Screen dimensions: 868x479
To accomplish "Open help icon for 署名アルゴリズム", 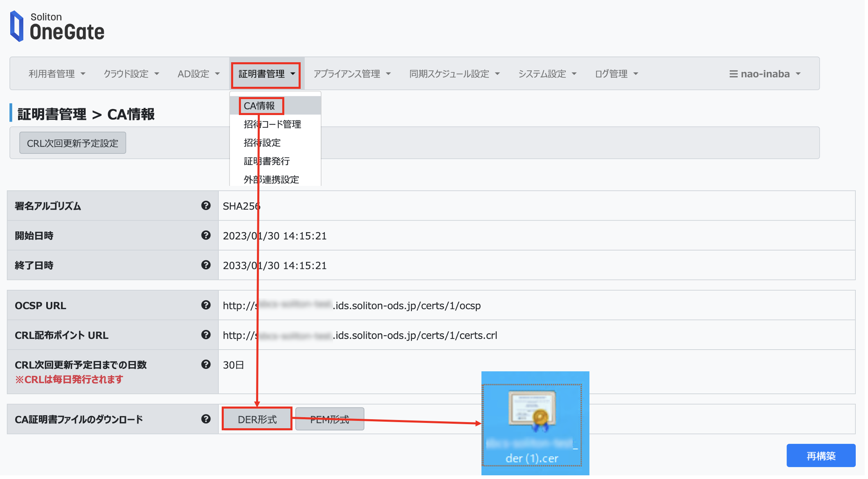I will coord(206,206).
